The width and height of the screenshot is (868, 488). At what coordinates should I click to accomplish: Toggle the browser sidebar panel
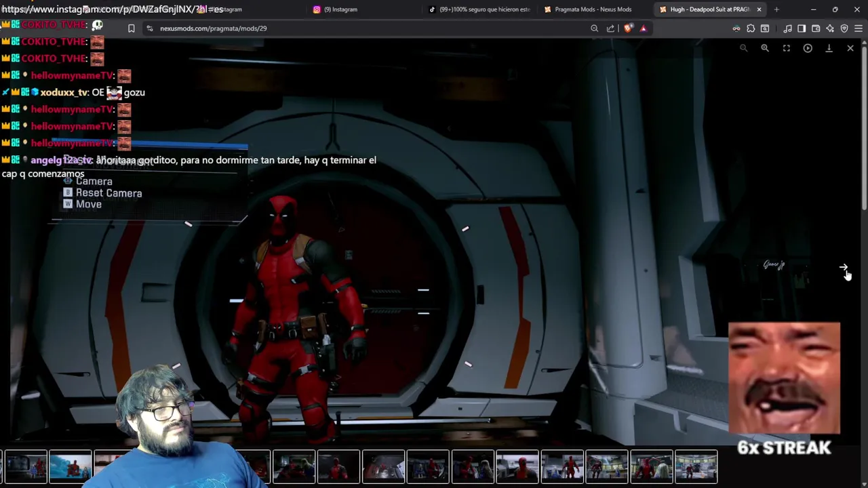pos(802,28)
